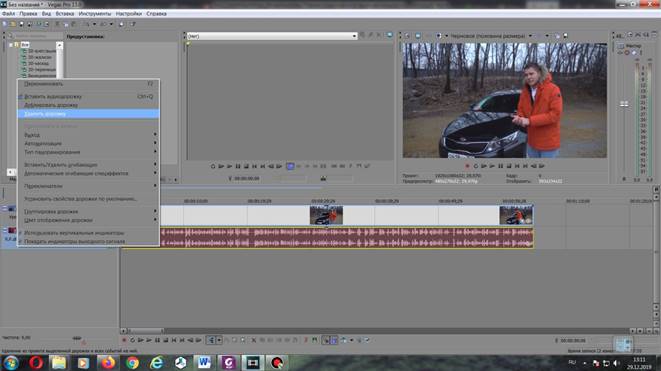This screenshot has height=371, width=661.
Task: Select the Normal edit tool
Action: point(211,340)
